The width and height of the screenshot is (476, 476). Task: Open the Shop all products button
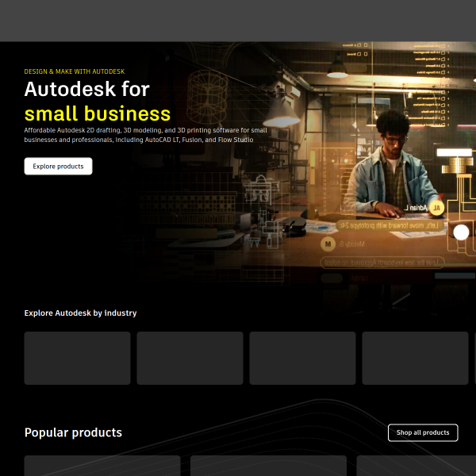[x=423, y=432]
